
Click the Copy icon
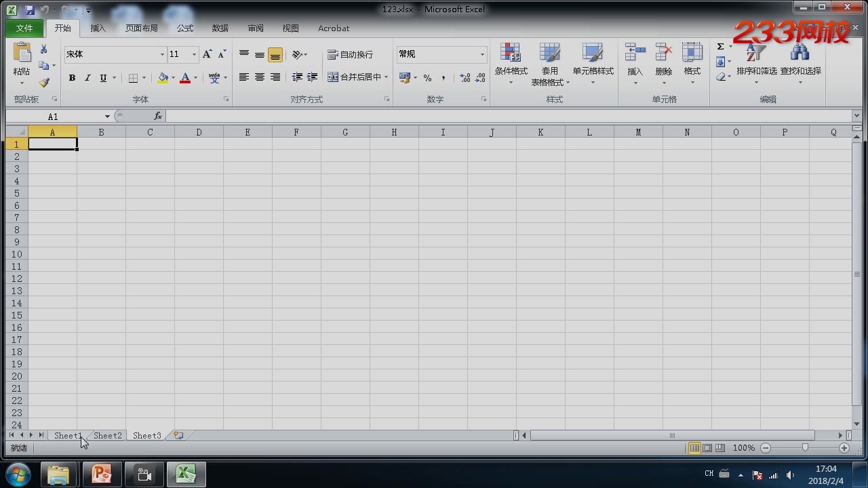click(44, 66)
